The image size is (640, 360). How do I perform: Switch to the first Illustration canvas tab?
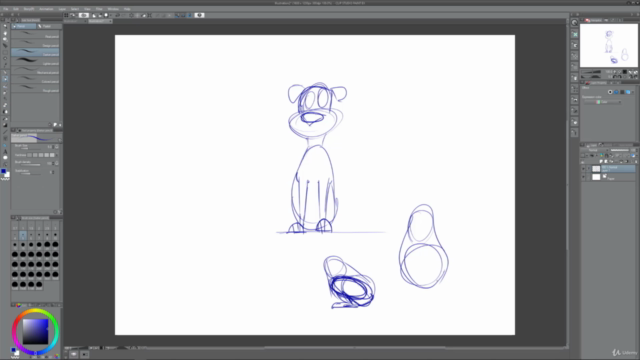[75, 21]
